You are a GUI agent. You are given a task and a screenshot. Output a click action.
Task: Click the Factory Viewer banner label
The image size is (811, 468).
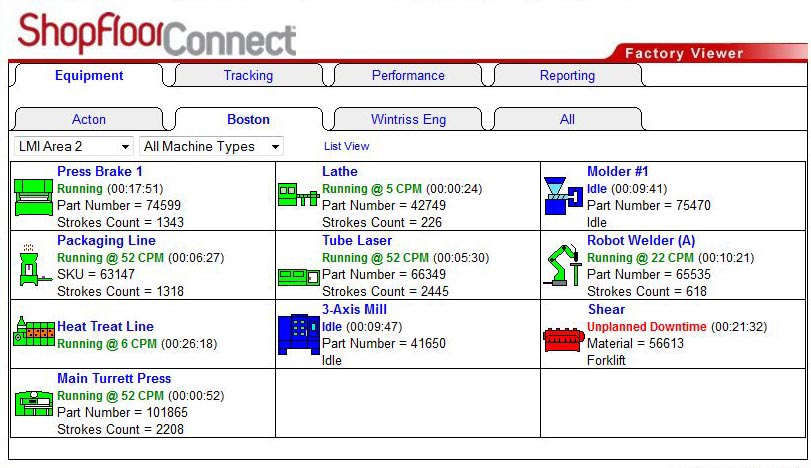pyautogui.click(x=684, y=53)
